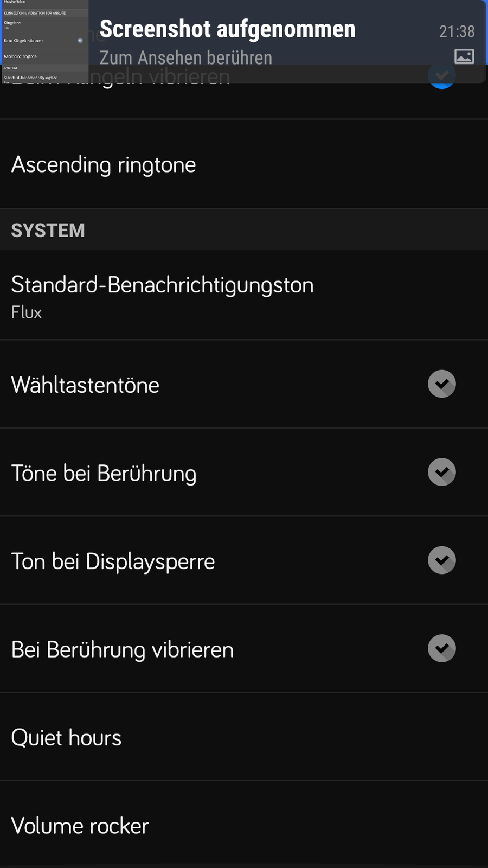This screenshot has height=868, width=488.
Task: Tap the Ton bei Displaysperre label
Action: 113,561
